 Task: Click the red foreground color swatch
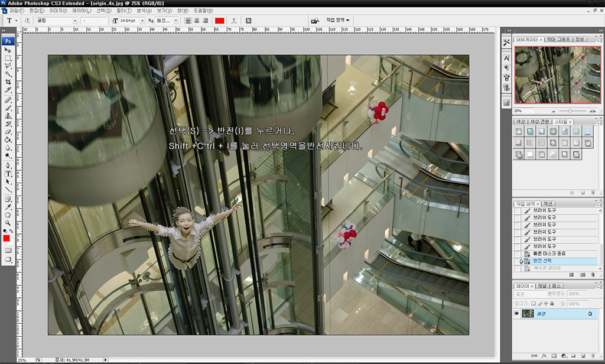point(6,239)
